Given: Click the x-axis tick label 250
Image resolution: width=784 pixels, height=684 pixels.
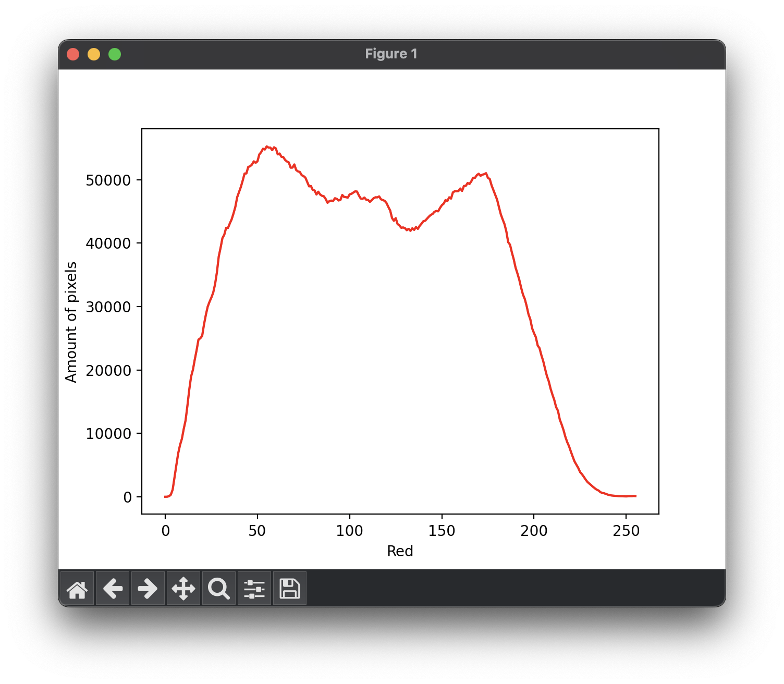Looking at the screenshot, I should click(626, 531).
